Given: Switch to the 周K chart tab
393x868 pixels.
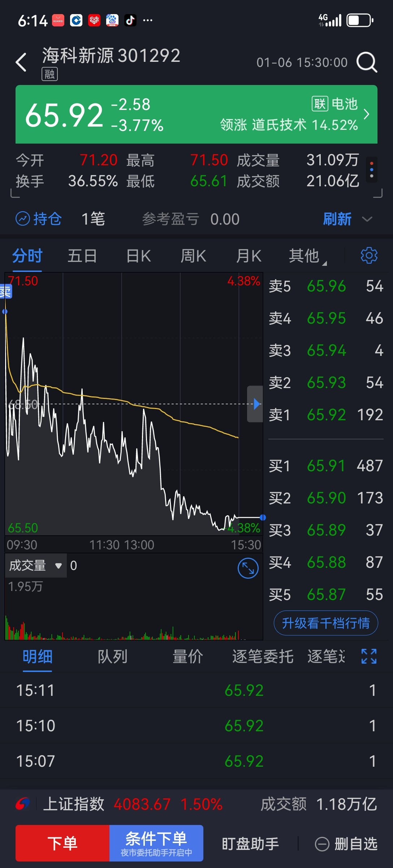Looking at the screenshot, I should [x=194, y=256].
